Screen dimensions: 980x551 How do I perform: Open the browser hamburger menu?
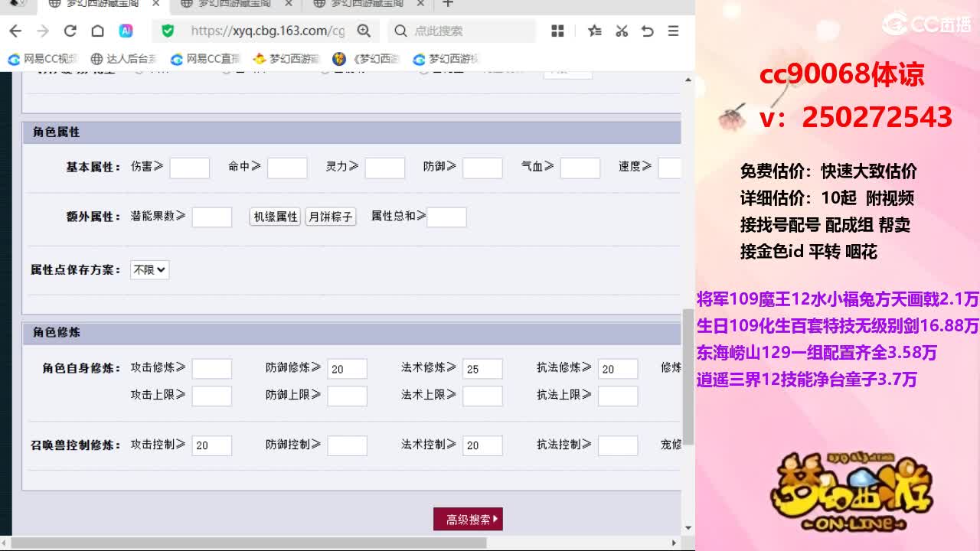673,31
